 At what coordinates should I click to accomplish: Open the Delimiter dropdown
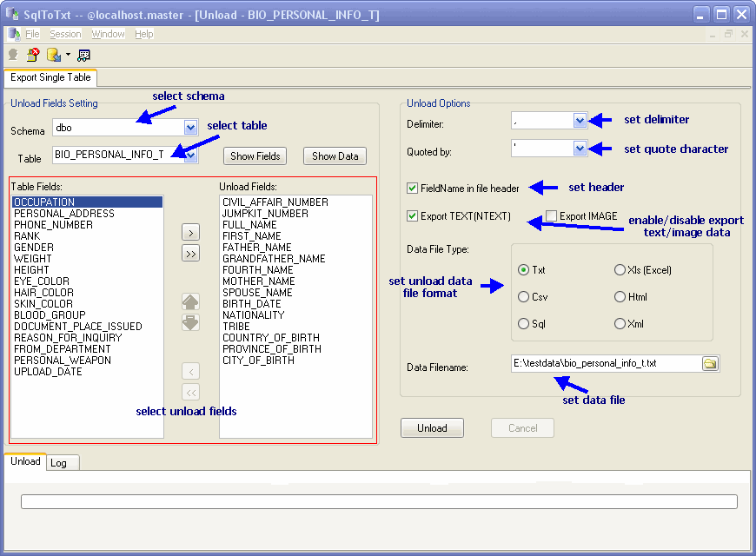pyautogui.click(x=580, y=121)
